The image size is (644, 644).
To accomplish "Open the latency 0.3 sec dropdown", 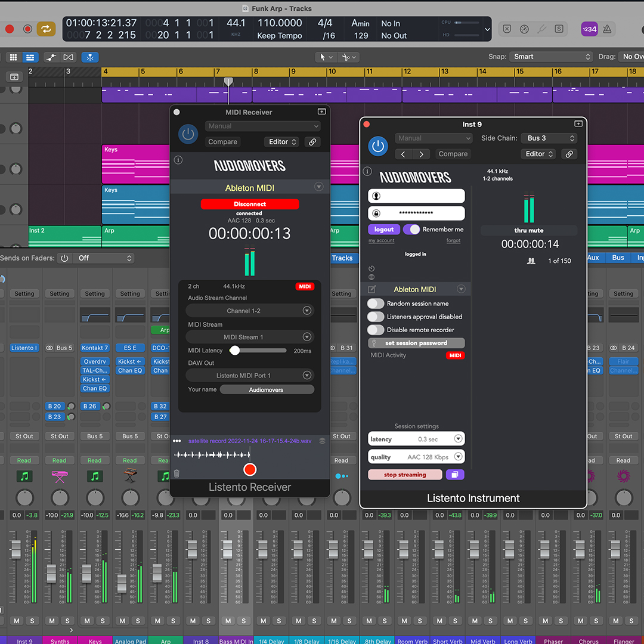I will (x=416, y=439).
